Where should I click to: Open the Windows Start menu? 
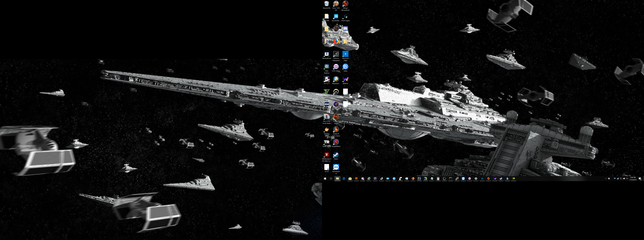[325, 178]
